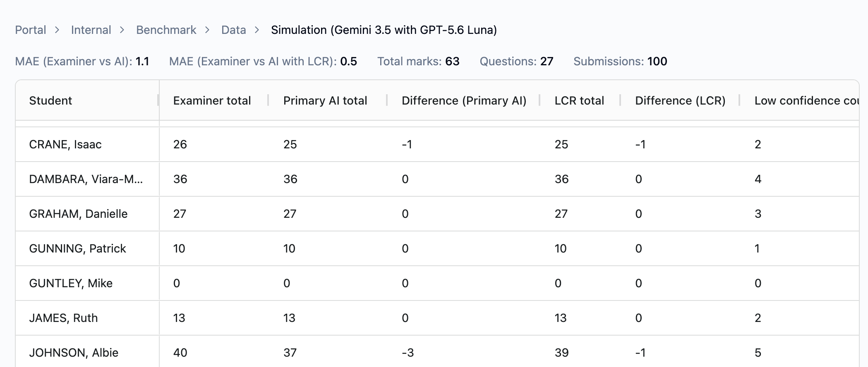Click the Submissions value 100

[x=657, y=61]
